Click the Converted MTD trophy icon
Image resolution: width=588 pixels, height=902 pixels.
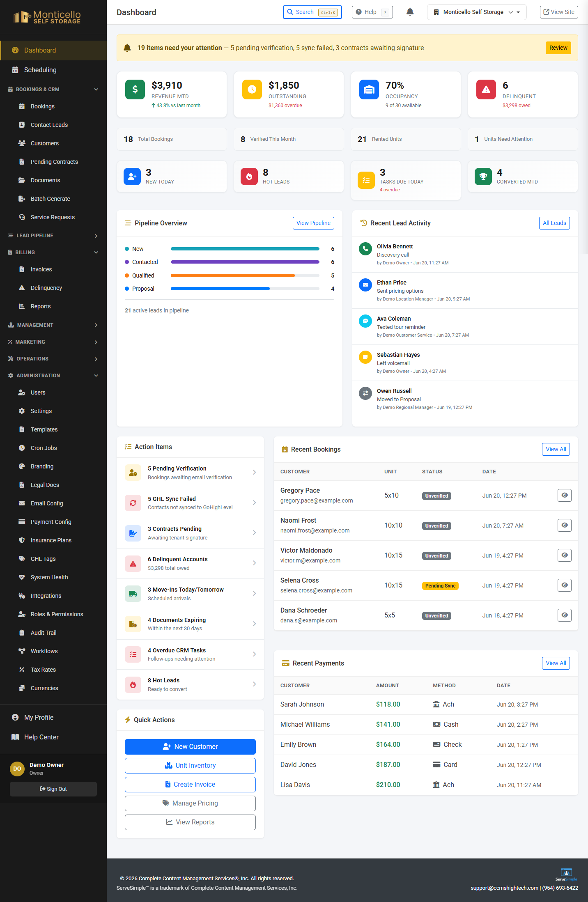pyautogui.click(x=483, y=177)
